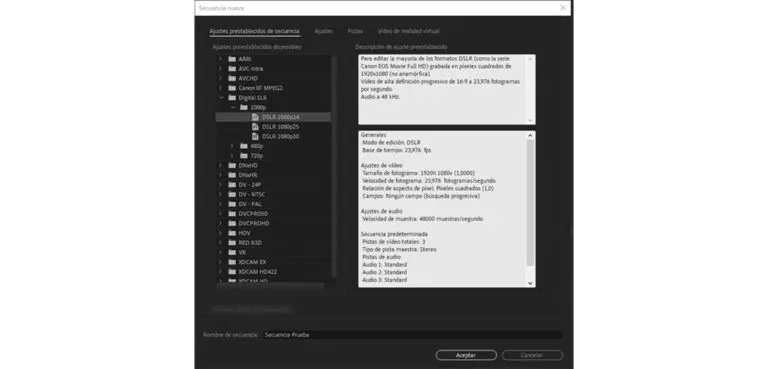This screenshot has width=768, height=369.
Task: Click the settings details scrollbar thumb
Action: (x=530, y=203)
